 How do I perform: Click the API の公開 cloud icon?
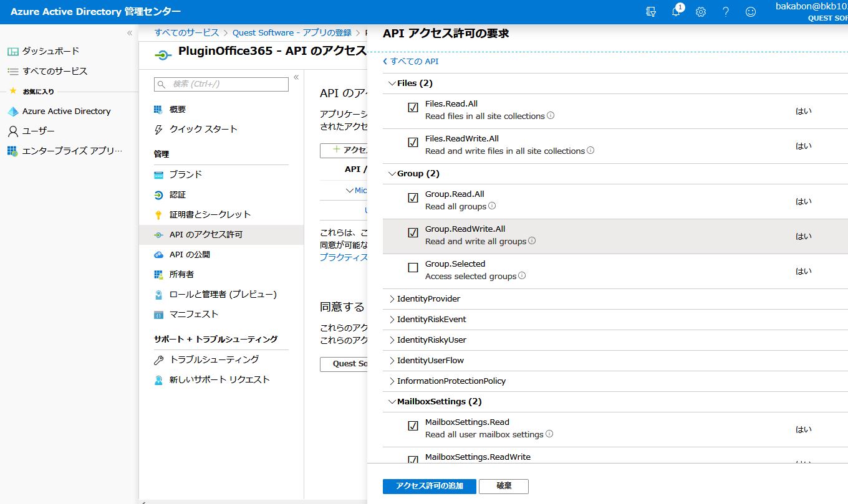click(x=158, y=255)
